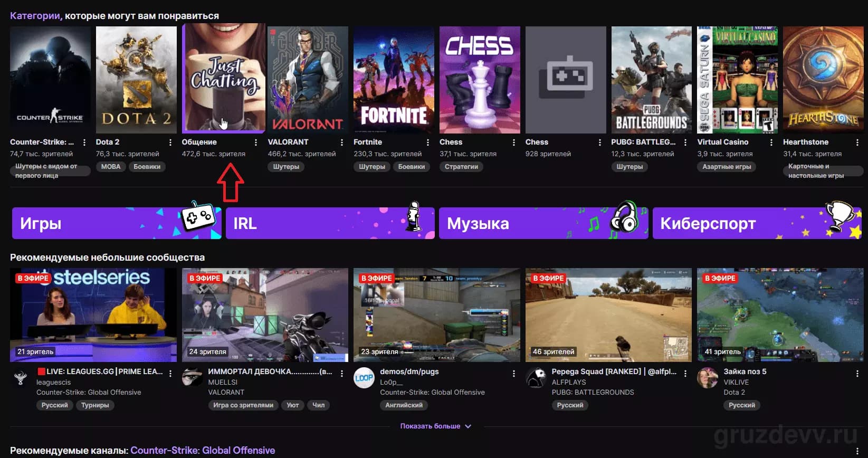This screenshot has height=458, width=868.
Task: Select the Английский tag
Action: 404,405
